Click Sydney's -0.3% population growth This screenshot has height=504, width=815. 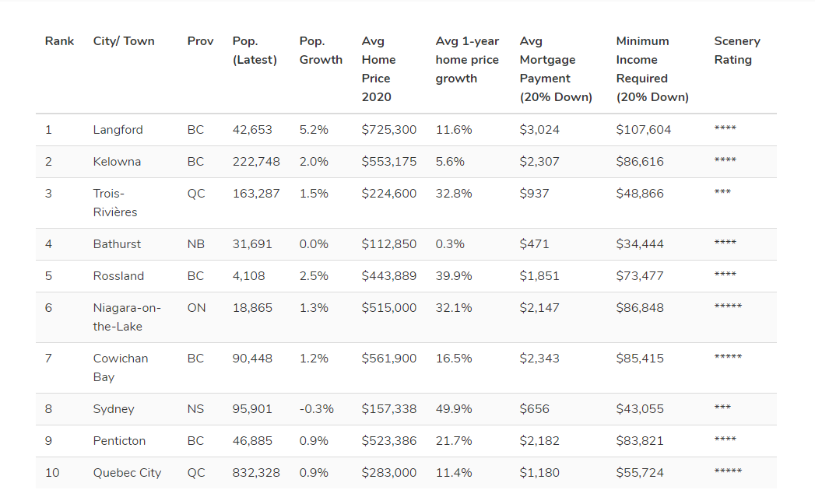[x=316, y=409]
